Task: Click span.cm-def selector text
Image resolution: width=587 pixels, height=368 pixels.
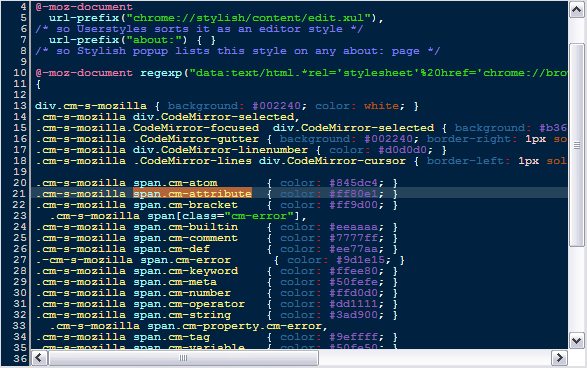Action: 171,249
